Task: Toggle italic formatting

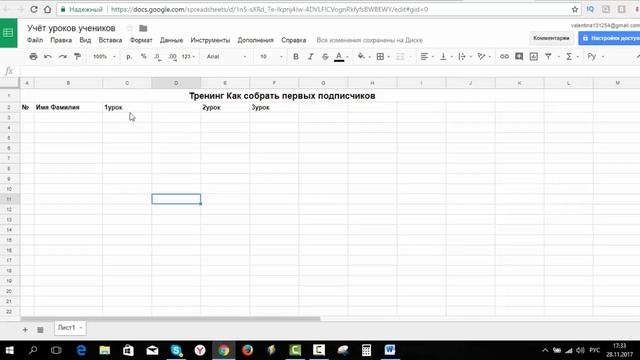Action: (x=311, y=57)
